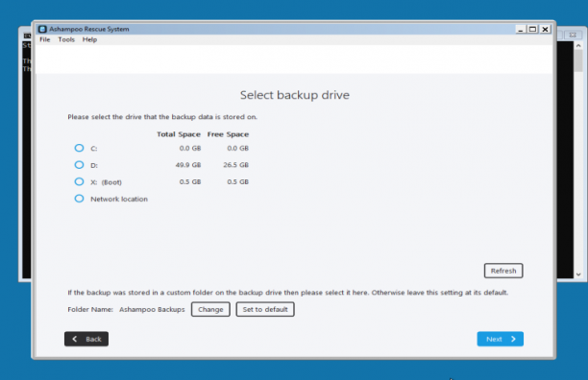Viewport: 588px width, 380px height.
Task: Click the console window scrollbar up arrow
Action: click(578, 45)
